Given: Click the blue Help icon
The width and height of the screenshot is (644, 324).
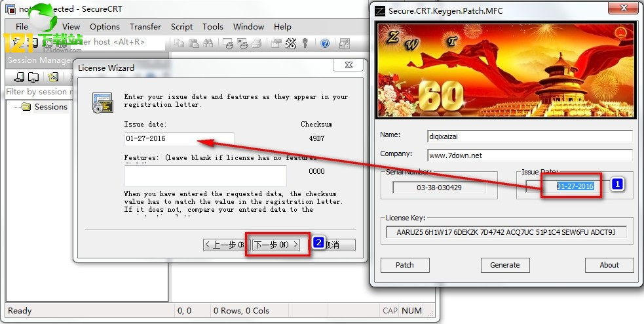Looking at the screenshot, I should (x=325, y=43).
